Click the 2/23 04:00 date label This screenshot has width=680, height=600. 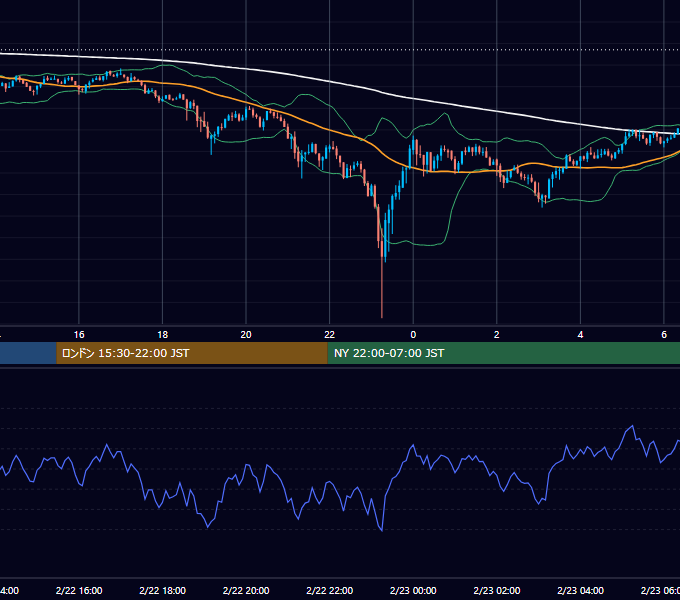tap(580, 590)
